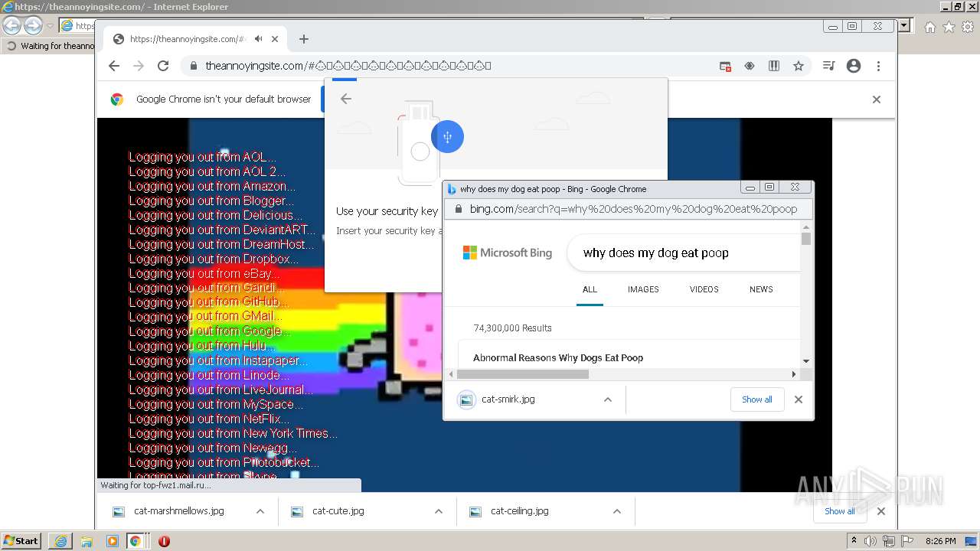Click the 'Waiting for theanno...' IE tab
This screenshot has width=980, height=551.
tap(50, 46)
